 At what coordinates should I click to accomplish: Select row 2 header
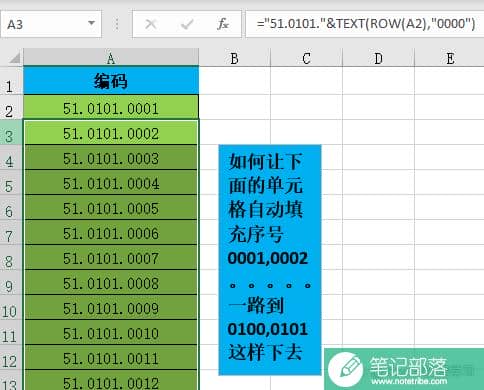(11, 107)
